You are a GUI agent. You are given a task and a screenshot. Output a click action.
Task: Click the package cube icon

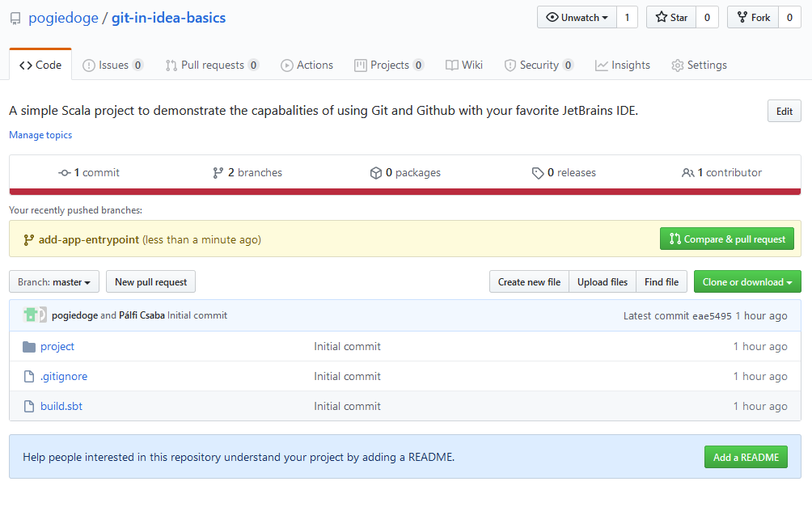[376, 173]
